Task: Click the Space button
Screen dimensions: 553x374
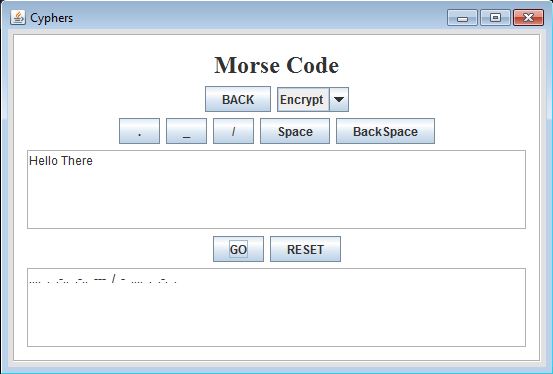Action: click(x=295, y=131)
